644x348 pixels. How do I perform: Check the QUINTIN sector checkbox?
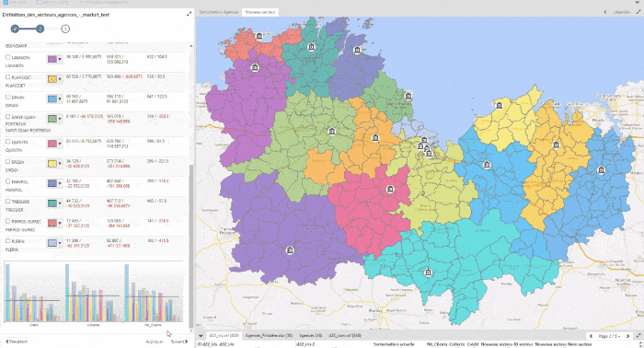pos(7,142)
